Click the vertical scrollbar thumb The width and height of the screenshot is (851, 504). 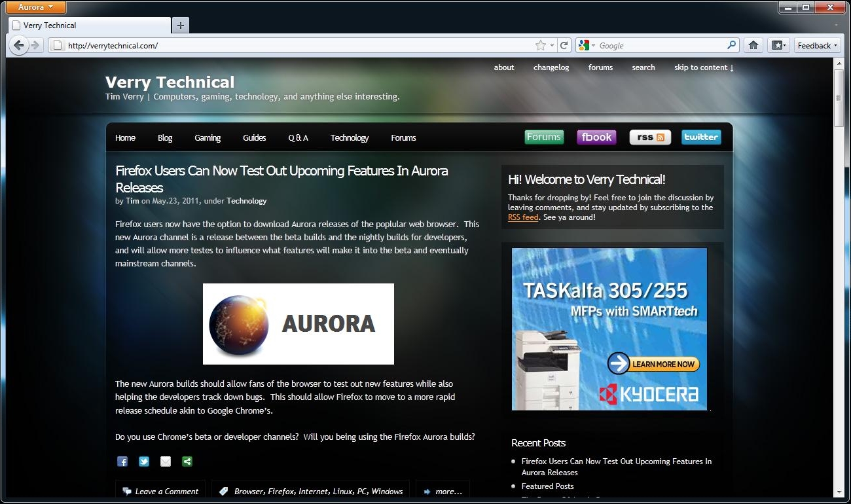coord(839,97)
